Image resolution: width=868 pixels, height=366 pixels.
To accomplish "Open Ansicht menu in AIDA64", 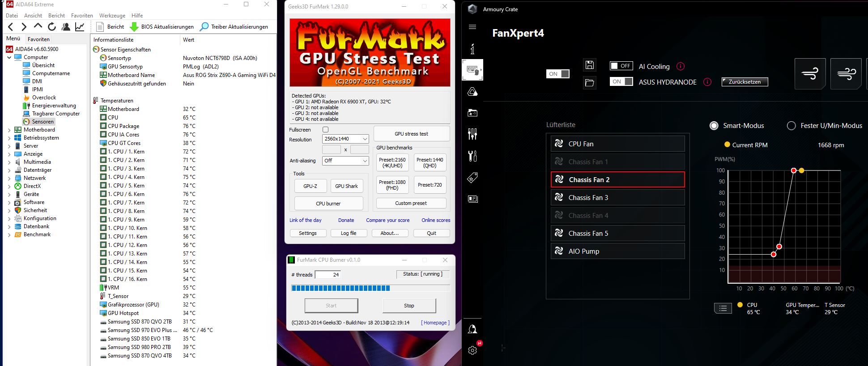I will coord(33,15).
